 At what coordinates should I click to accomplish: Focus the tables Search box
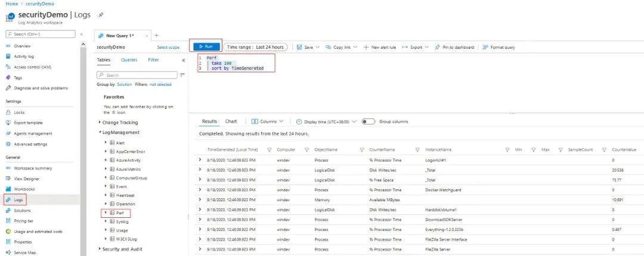137,76
